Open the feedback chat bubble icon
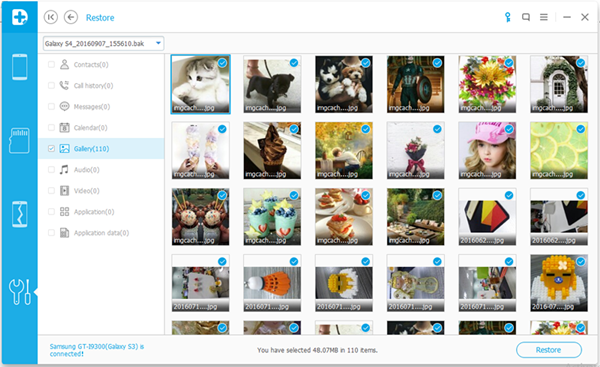The height and width of the screenshot is (367, 600). [526, 17]
